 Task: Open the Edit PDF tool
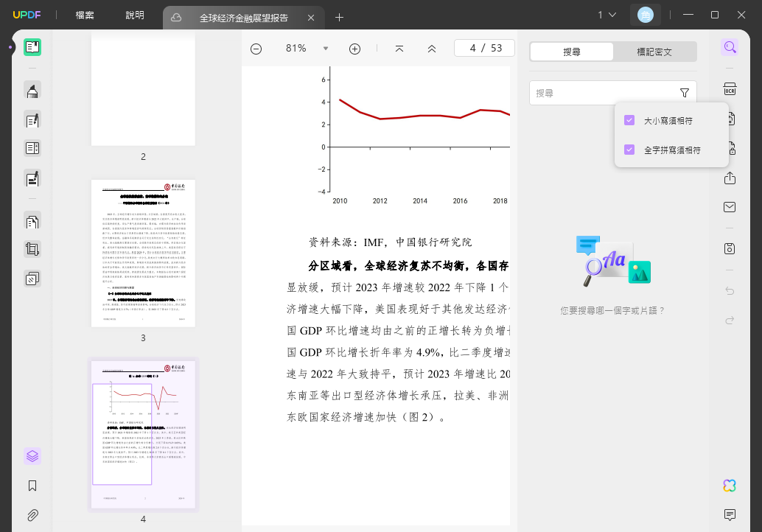[32, 119]
